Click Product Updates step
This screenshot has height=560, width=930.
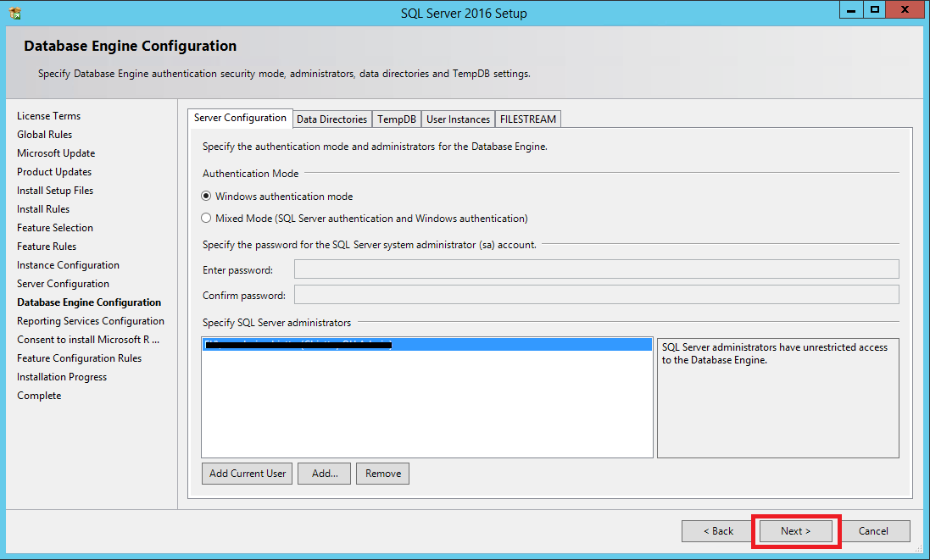coord(54,172)
